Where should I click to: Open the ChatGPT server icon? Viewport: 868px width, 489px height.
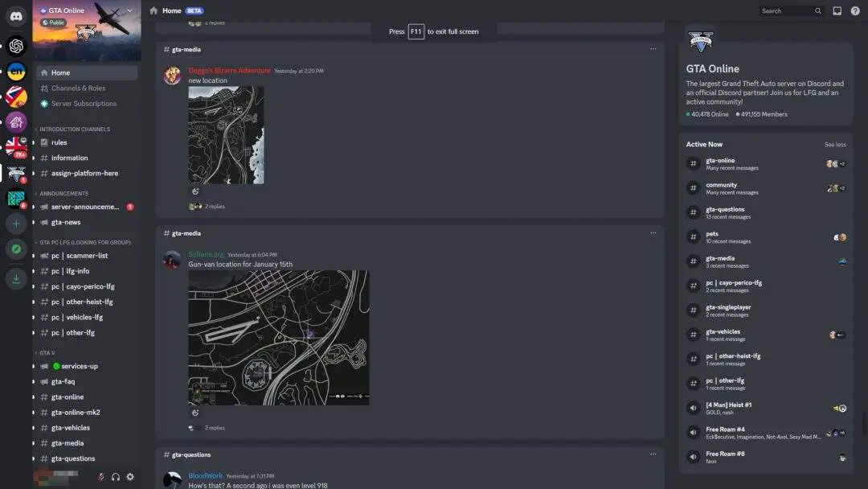point(16,46)
